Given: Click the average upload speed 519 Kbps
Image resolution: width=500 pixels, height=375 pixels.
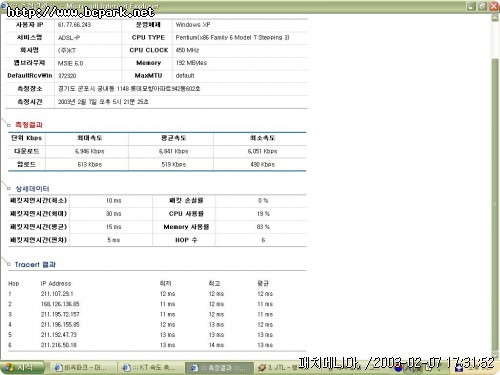Looking at the screenshot, I should click(174, 164).
